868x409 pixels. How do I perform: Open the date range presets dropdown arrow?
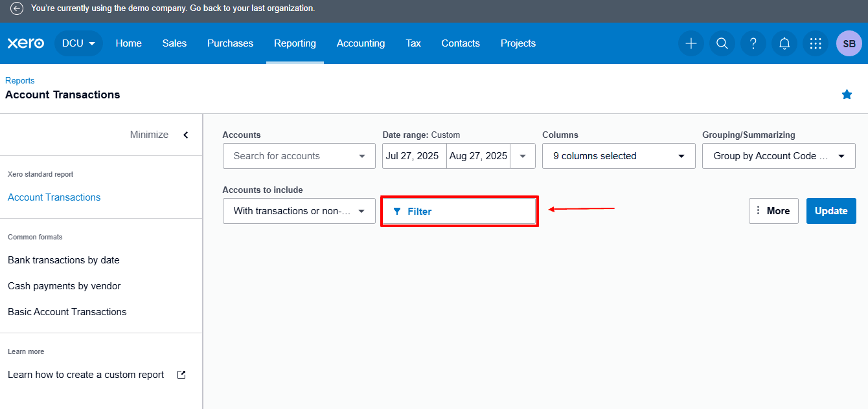(x=523, y=156)
